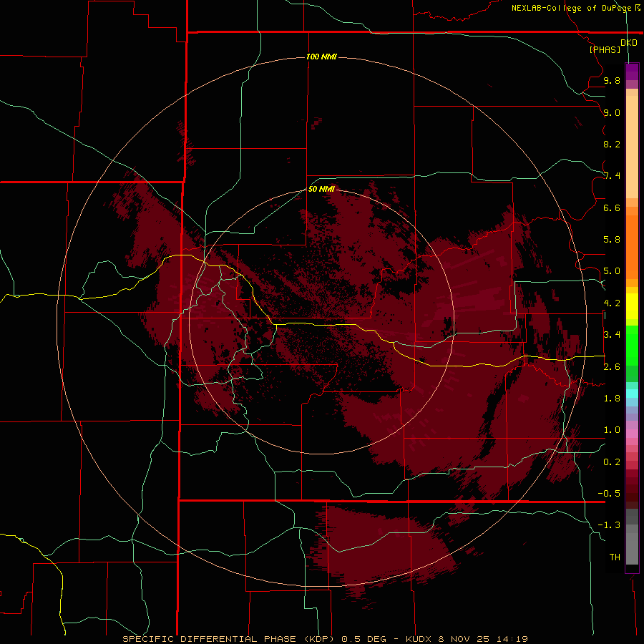Click the 8.2 legend value

click(612, 144)
